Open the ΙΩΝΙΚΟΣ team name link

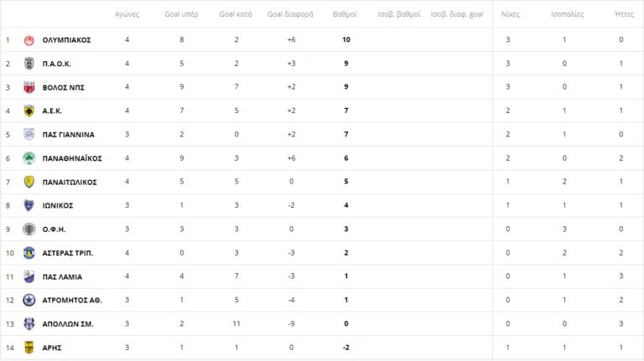58,205
